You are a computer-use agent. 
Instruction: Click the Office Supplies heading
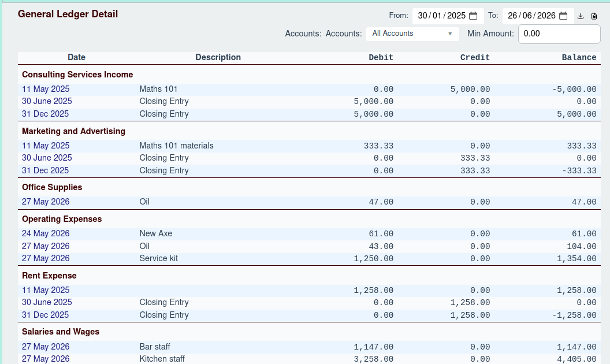tap(52, 187)
